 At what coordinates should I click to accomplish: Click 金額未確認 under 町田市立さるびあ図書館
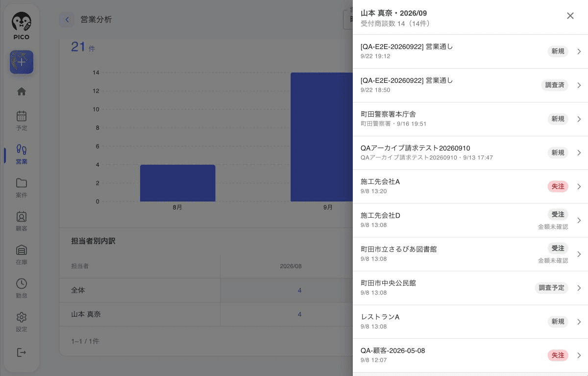(x=553, y=261)
